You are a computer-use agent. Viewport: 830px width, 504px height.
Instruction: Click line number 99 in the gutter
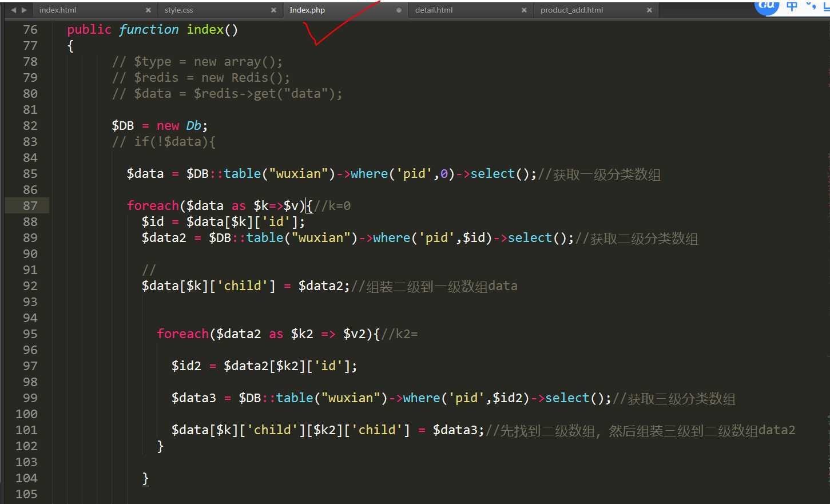pyautogui.click(x=30, y=398)
